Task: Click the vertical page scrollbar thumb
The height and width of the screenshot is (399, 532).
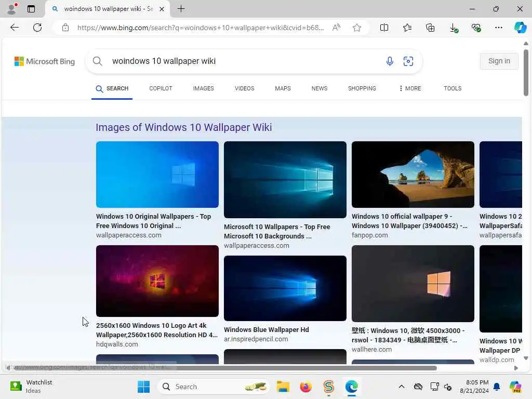Action: (526, 73)
